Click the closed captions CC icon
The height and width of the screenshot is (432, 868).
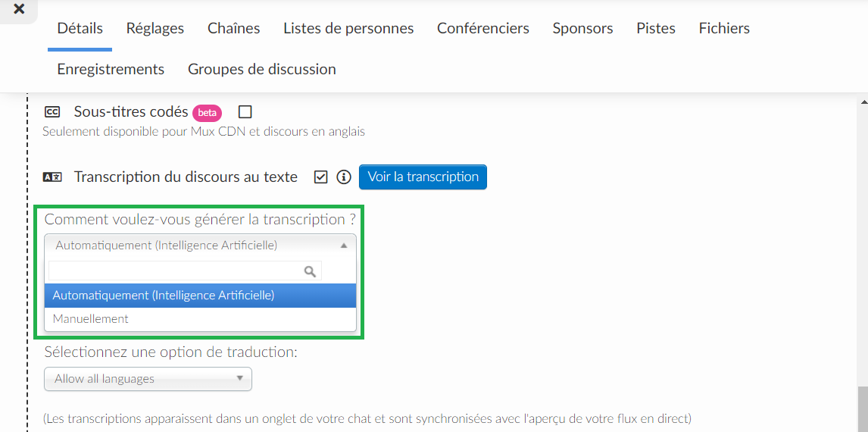tap(52, 112)
